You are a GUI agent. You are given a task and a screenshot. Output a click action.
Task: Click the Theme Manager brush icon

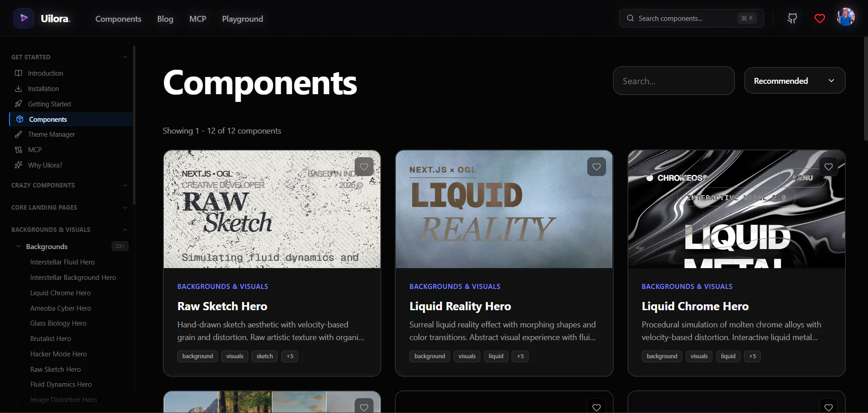(x=19, y=134)
